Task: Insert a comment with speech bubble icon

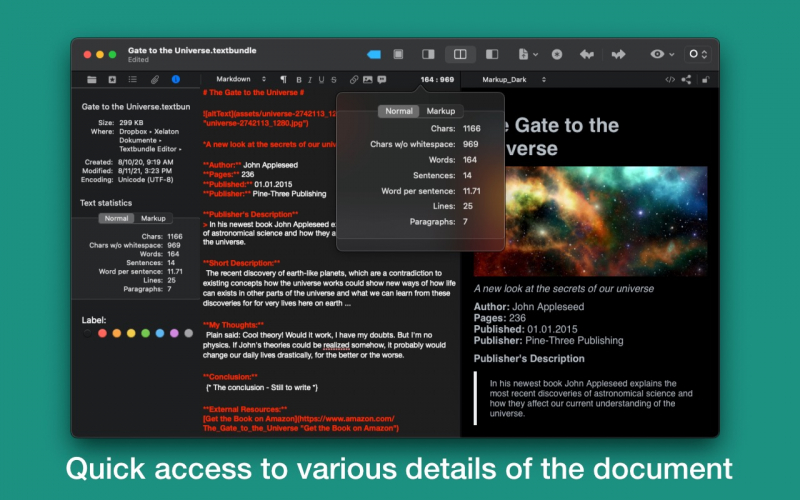Action: (x=382, y=79)
